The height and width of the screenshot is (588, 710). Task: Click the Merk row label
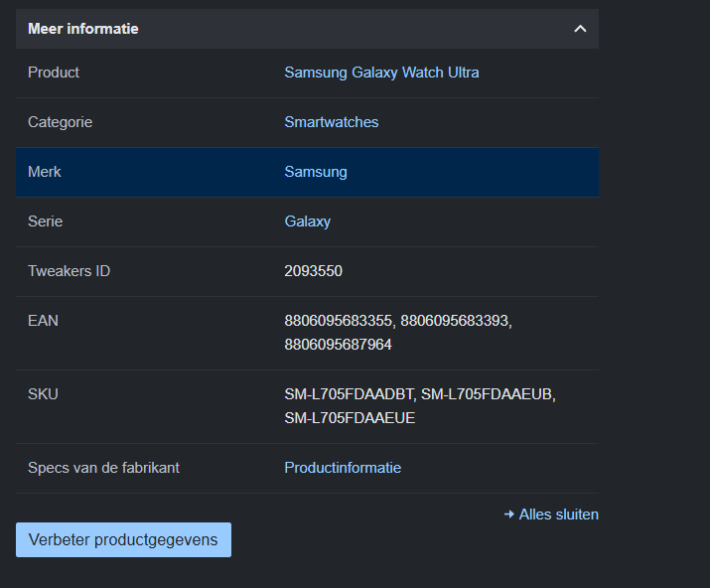[45, 172]
